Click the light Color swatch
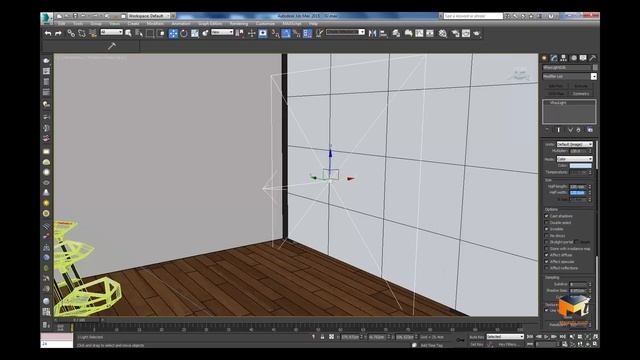The width and height of the screenshot is (640, 360). (580, 166)
